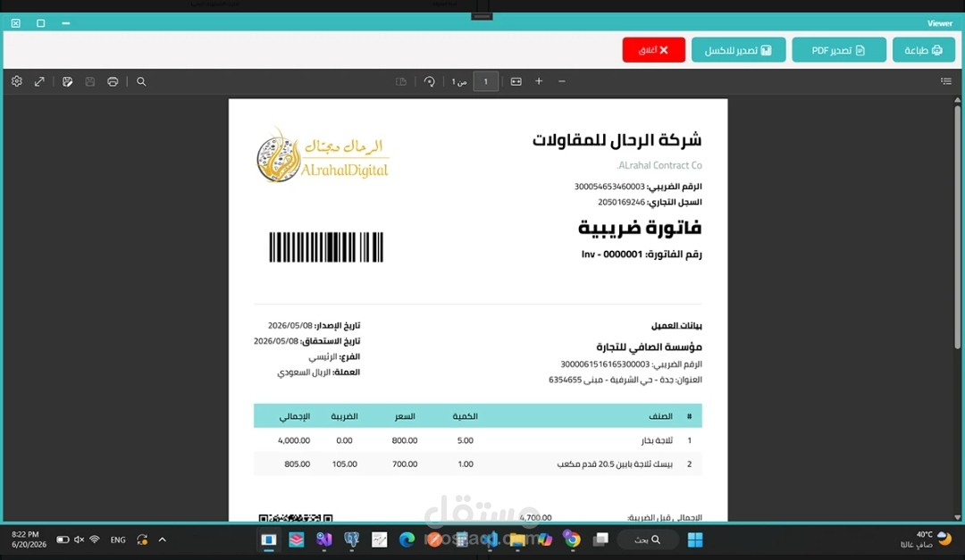Click the red إغلاق close button
Image resolution: width=965 pixels, height=560 pixels.
click(653, 50)
